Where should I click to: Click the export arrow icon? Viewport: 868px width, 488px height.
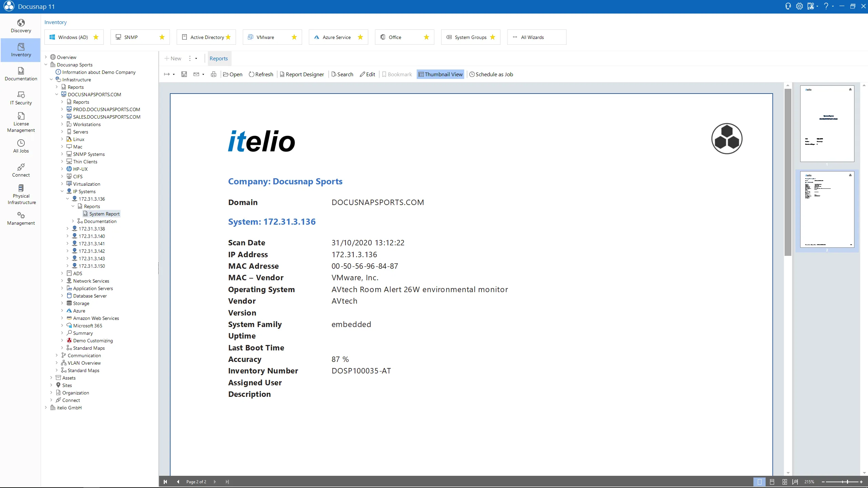tap(167, 74)
